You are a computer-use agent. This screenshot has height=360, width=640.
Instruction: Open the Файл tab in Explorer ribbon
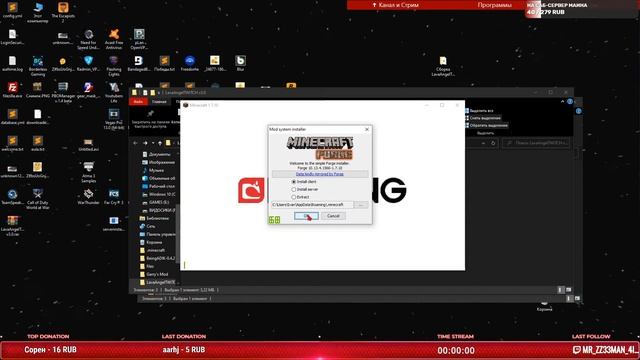tap(138, 102)
